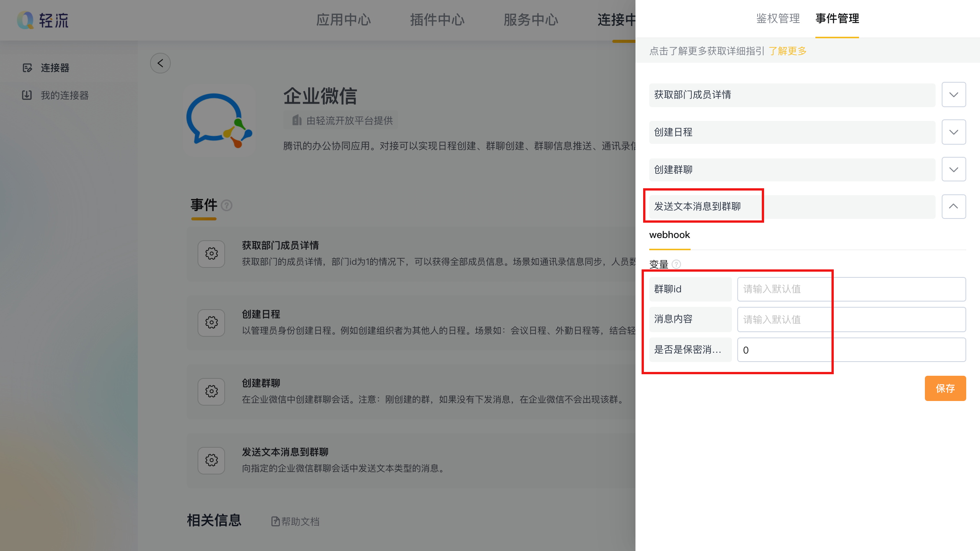Click the 由轻流开放平台提供 badge
The height and width of the screenshot is (551, 980).
341,121
